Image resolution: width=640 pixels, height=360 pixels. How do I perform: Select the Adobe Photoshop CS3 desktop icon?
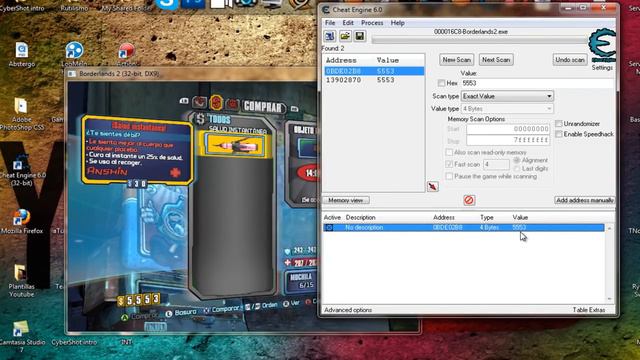[21, 114]
